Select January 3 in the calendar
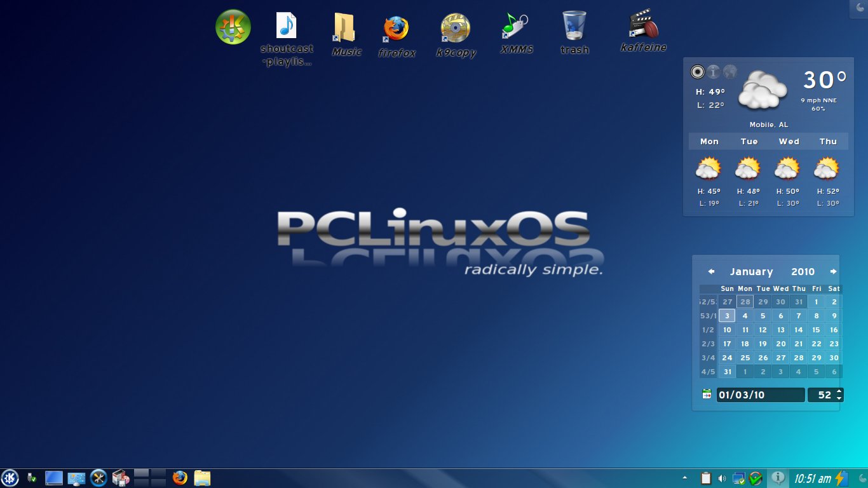This screenshot has width=868, height=488. (727, 316)
